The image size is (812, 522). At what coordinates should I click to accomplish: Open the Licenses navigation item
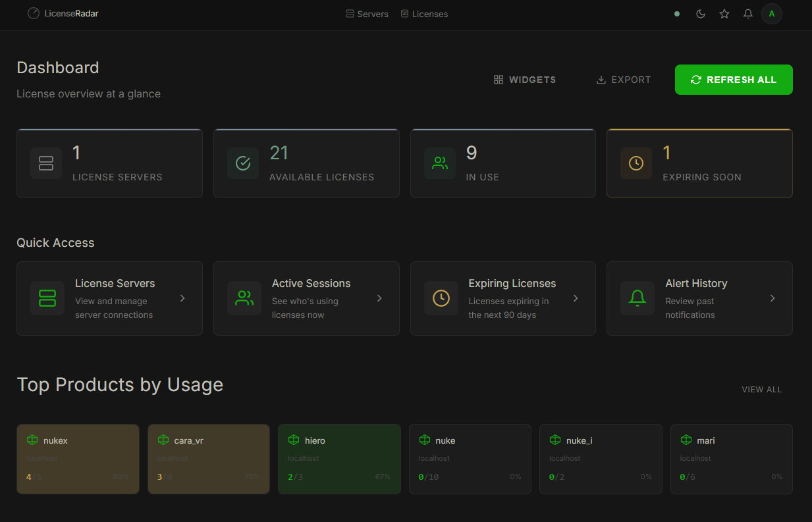(424, 13)
